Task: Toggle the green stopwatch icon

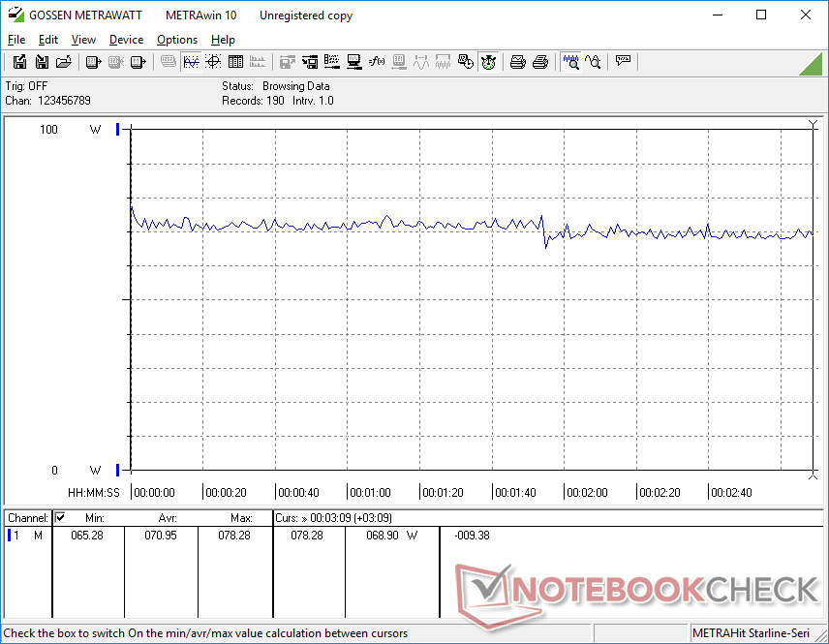Action: 488,62
